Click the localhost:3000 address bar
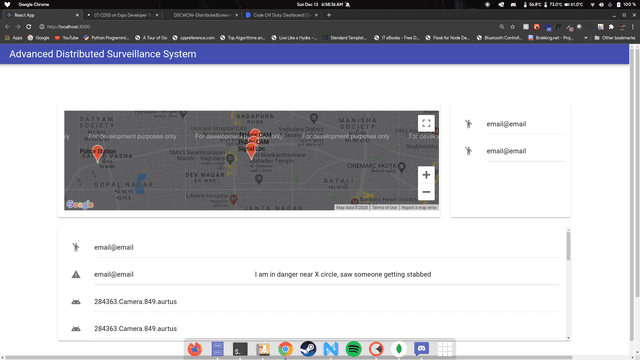Image resolution: width=640 pixels, height=360 pixels. tap(265, 27)
